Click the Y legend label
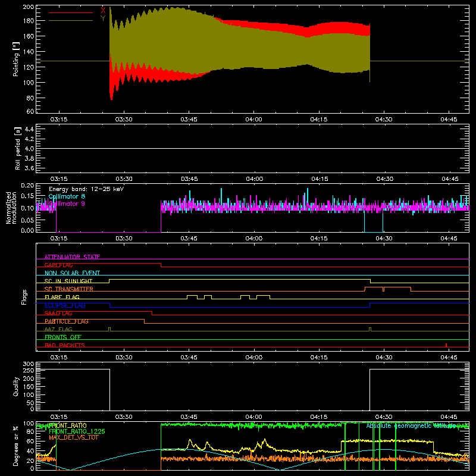Viewport: 476px width, 476px height. click(x=103, y=18)
